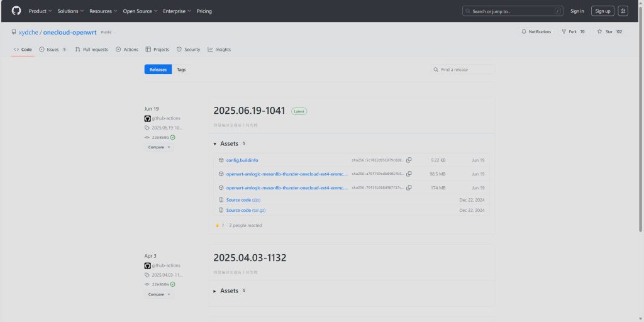Open Compare dropdown for Apr 3 release
Screen dimensions: 644x322
pyautogui.click(x=159, y=294)
